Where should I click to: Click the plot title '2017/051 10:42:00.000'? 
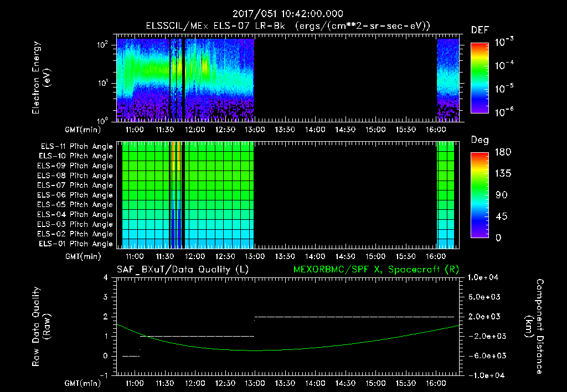pyautogui.click(x=287, y=14)
